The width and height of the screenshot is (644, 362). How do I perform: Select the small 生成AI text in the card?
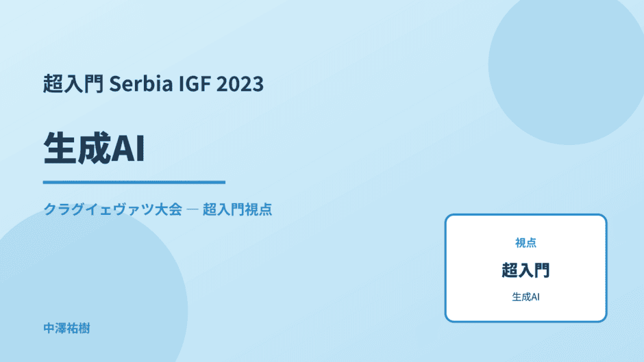[525, 297]
